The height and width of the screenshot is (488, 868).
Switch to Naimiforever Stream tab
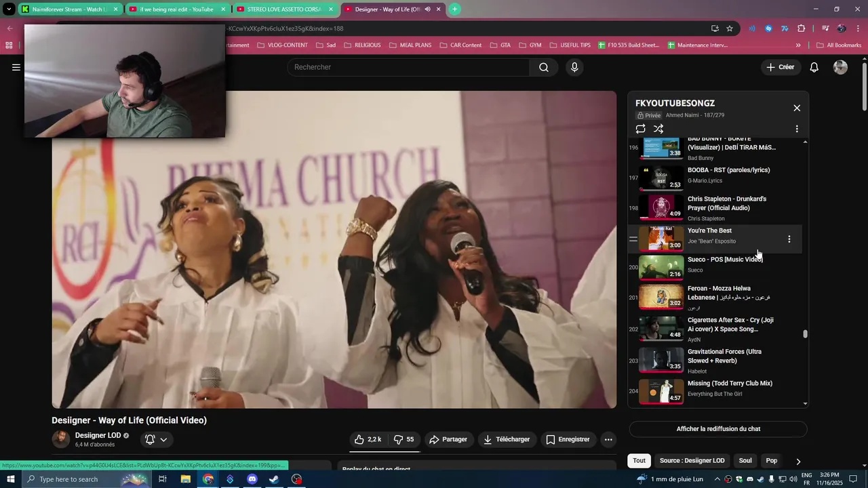point(70,9)
